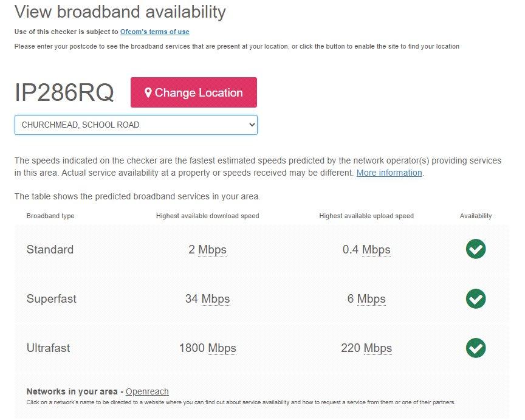This screenshot has height=420, width=525.
Task: Click the location pin icon
Action: 148,93
